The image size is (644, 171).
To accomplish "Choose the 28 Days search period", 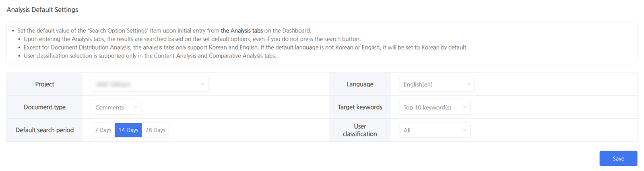I will [155, 130].
